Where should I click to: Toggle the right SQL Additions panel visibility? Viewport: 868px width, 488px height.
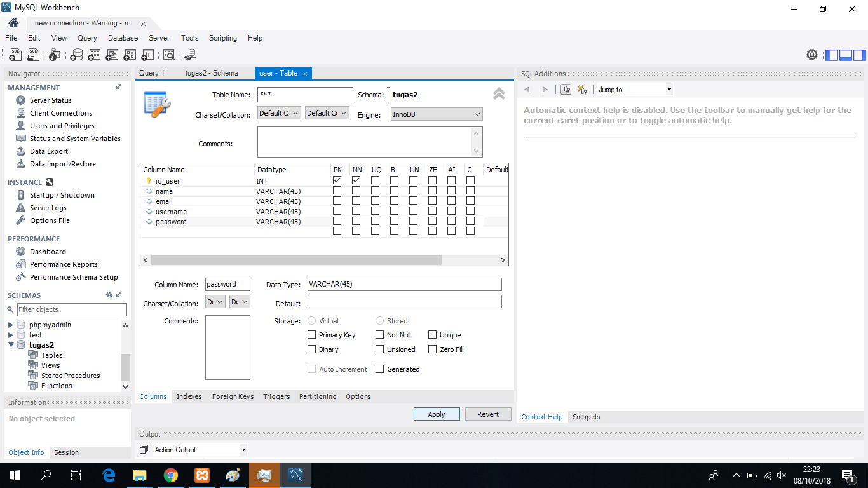coord(859,55)
